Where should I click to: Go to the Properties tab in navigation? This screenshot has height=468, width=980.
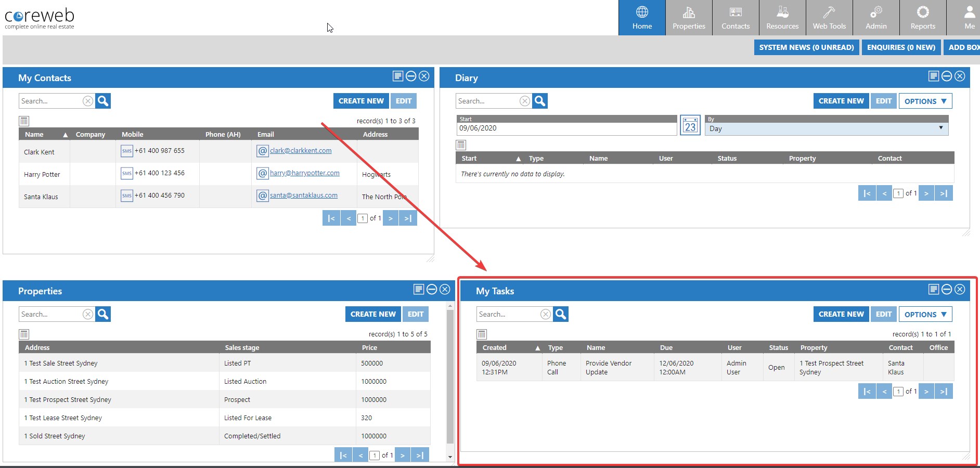[x=689, y=18]
